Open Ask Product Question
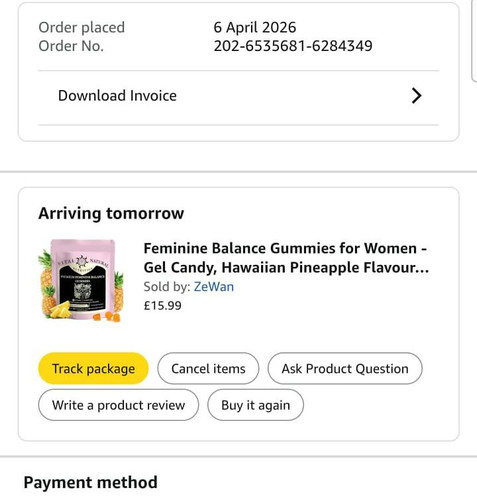477x500 pixels. (x=345, y=368)
